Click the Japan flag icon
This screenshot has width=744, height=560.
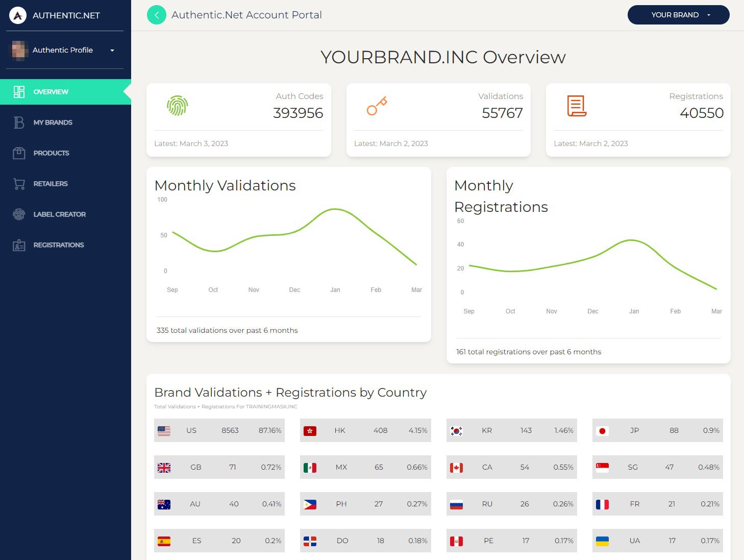pos(602,431)
